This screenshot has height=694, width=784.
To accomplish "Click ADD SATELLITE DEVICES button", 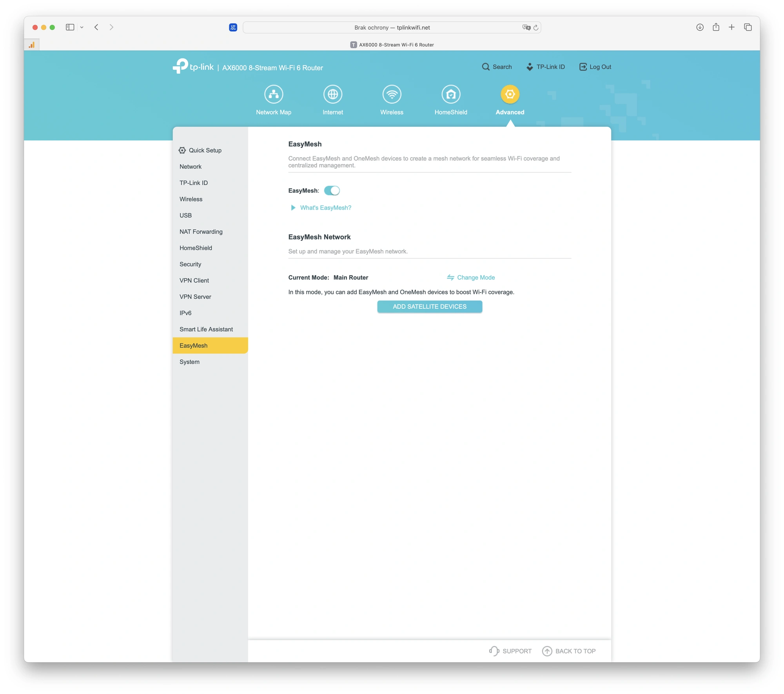I will (x=430, y=306).
